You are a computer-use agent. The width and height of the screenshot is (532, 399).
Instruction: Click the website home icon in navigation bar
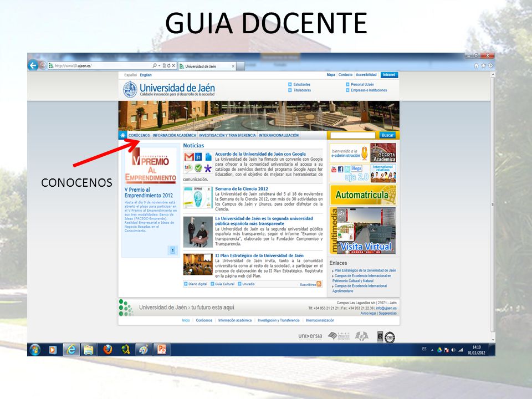pos(122,135)
